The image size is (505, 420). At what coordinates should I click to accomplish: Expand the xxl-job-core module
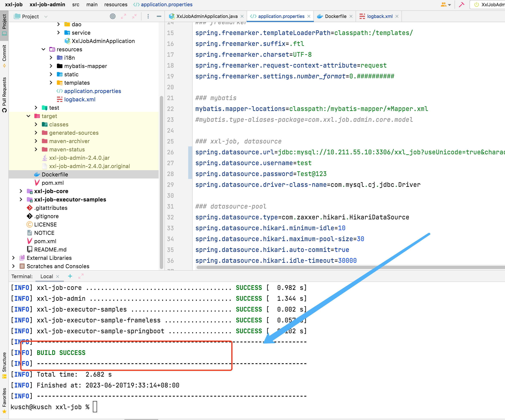coord(21,191)
